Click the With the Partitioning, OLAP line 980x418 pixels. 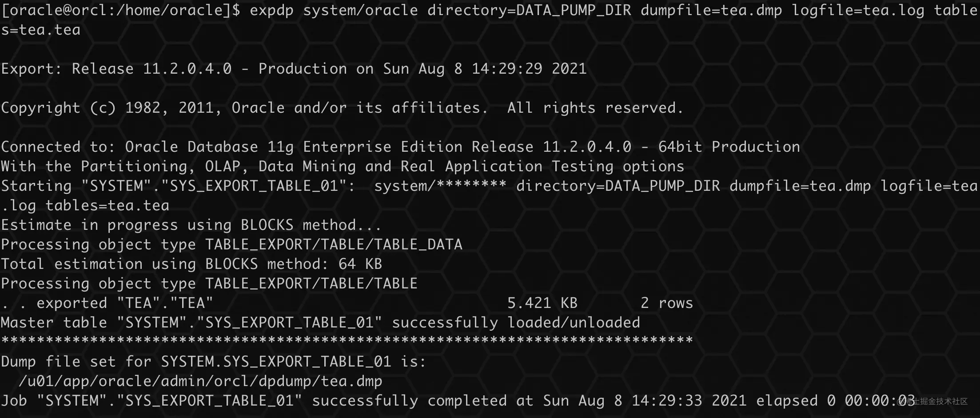point(343,166)
